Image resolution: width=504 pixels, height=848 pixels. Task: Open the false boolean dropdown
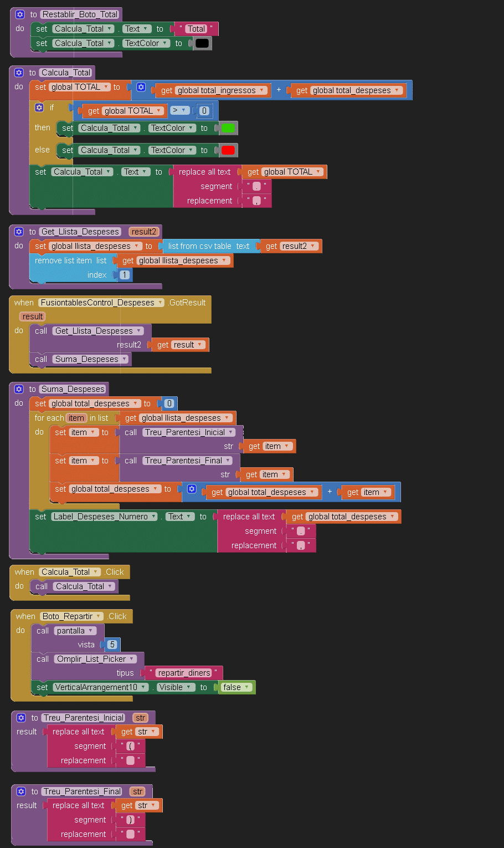(x=248, y=687)
